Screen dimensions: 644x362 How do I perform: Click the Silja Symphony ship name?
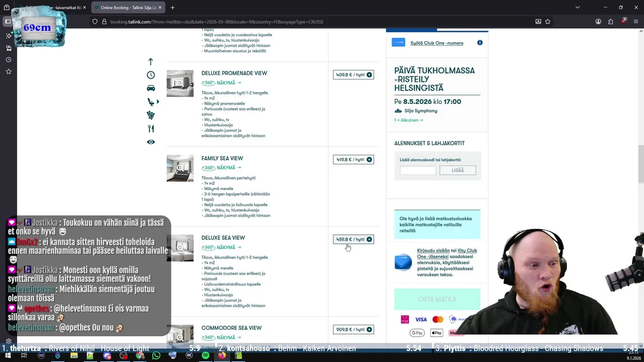point(421,111)
